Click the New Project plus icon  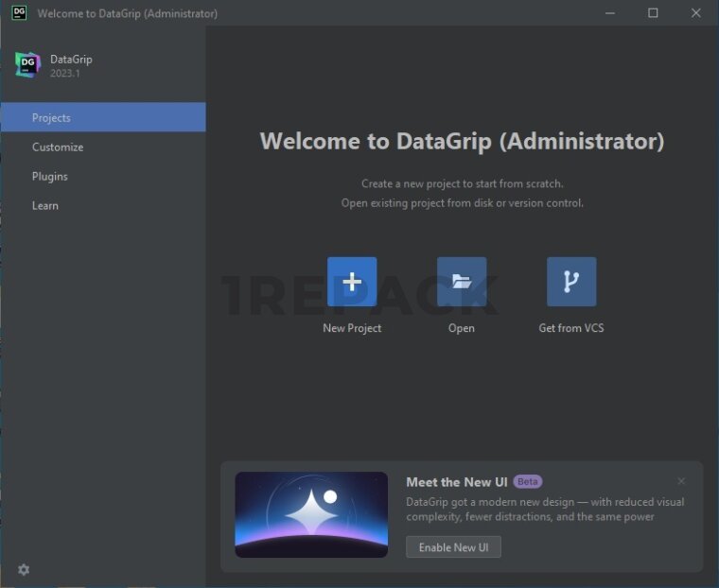pos(352,282)
